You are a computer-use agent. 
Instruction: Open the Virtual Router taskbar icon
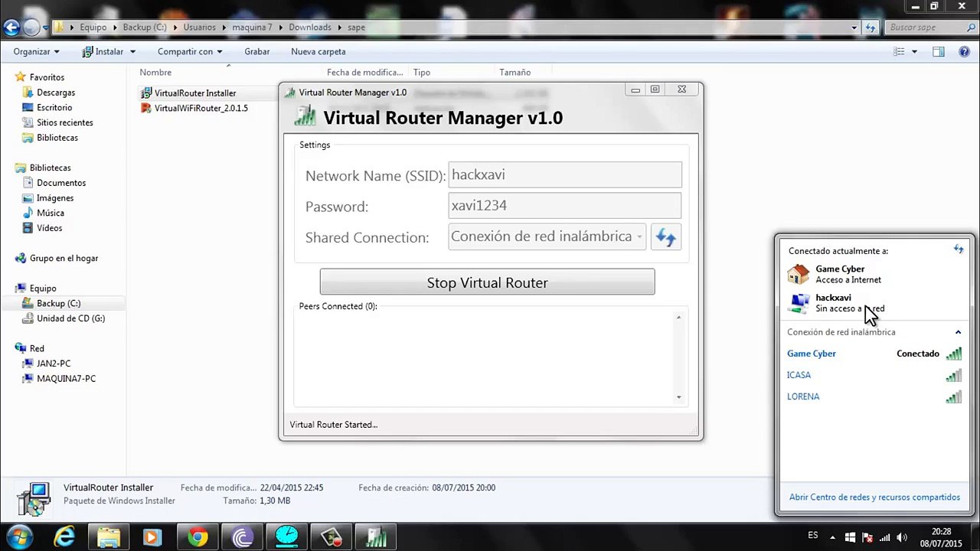376,537
